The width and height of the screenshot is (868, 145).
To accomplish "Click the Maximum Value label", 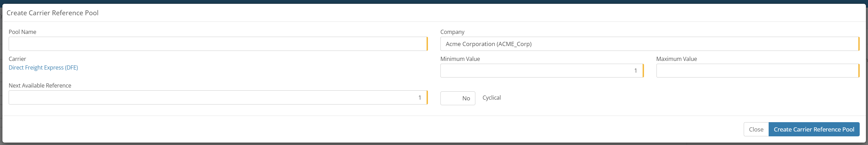I will (x=676, y=59).
